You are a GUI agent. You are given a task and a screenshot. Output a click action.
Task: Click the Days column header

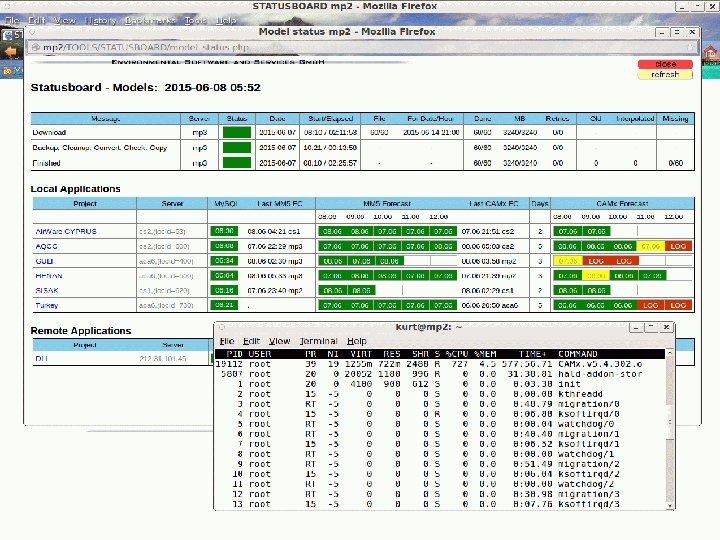540,203
